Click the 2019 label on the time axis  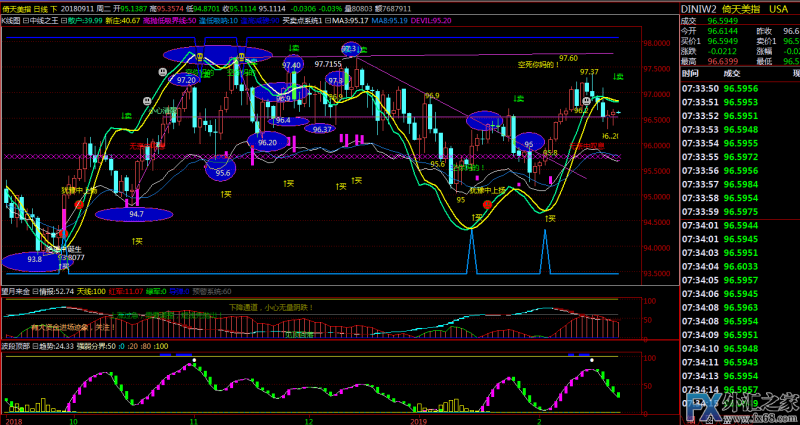tap(418, 421)
